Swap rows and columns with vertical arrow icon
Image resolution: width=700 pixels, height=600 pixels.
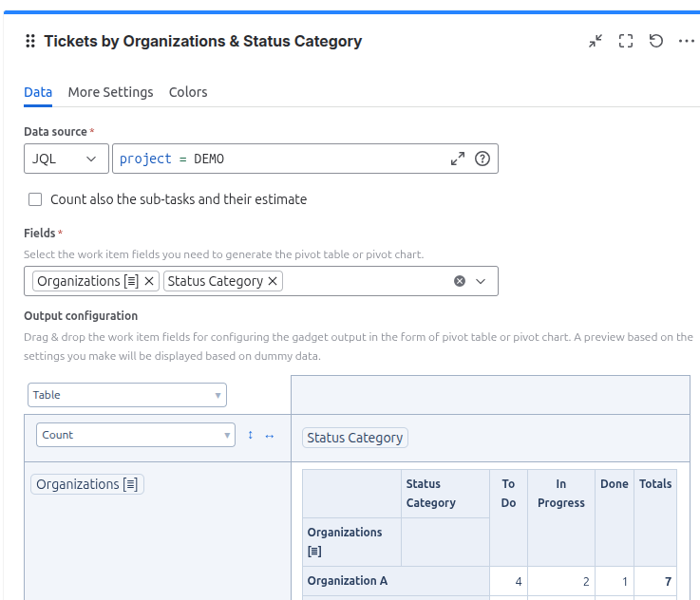click(x=251, y=435)
